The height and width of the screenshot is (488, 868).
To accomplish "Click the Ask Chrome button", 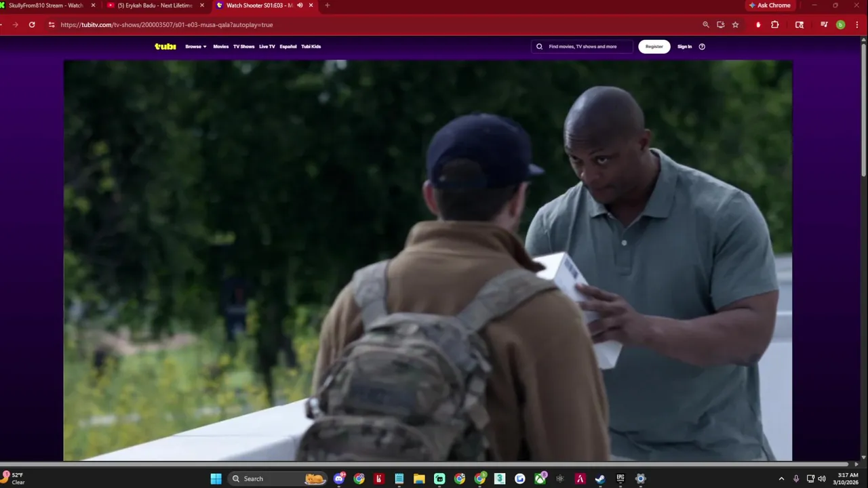I will [770, 5].
